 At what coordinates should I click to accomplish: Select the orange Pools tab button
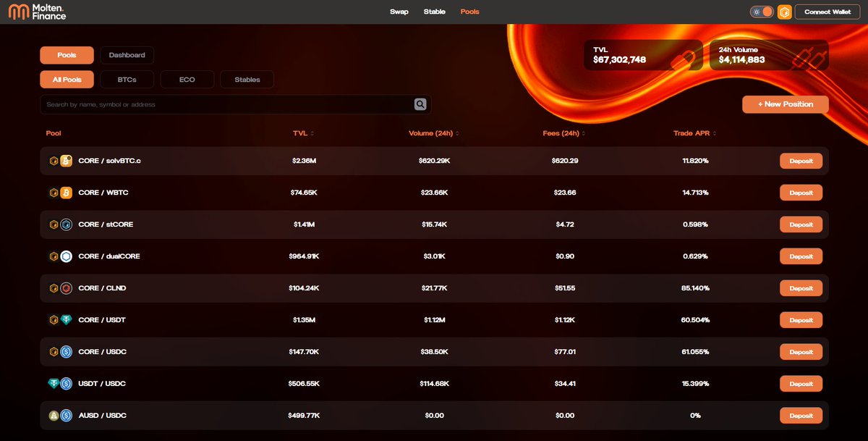coord(67,55)
